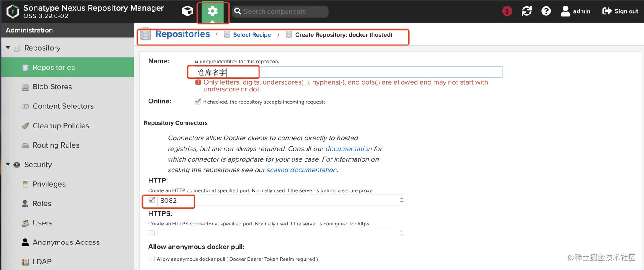Click the Select Recipe breadcrumb link

pyautogui.click(x=252, y=35)
